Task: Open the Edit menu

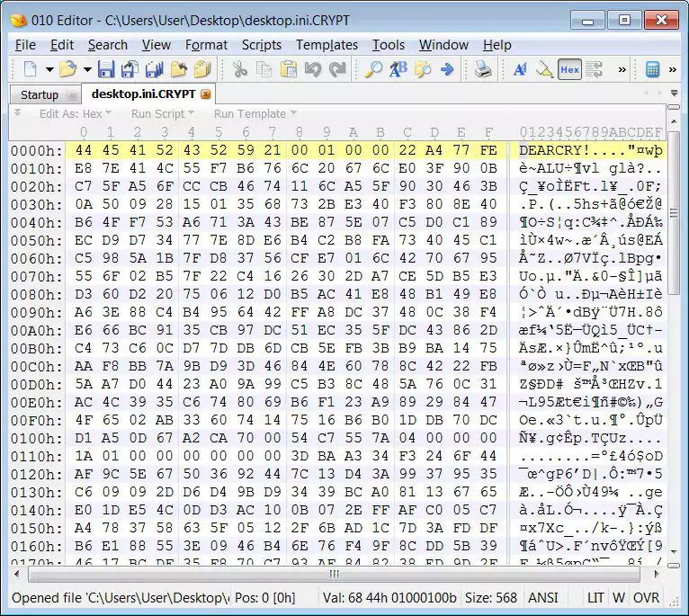Action: (x=62, y=45)
